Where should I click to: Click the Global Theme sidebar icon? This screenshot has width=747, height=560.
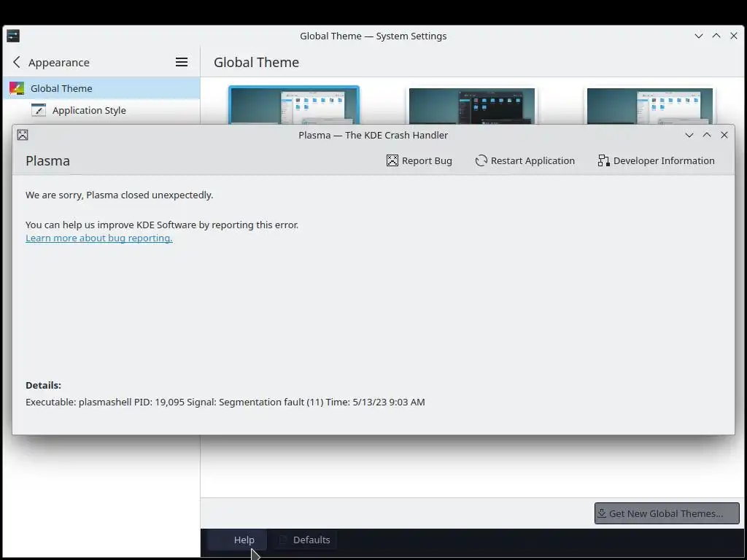click(17, 88)
